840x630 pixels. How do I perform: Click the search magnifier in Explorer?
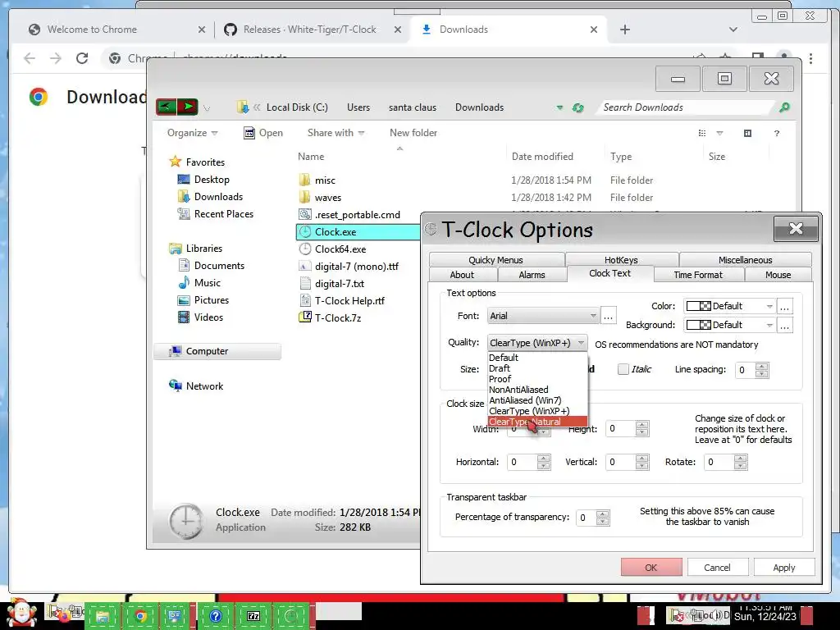783,107
